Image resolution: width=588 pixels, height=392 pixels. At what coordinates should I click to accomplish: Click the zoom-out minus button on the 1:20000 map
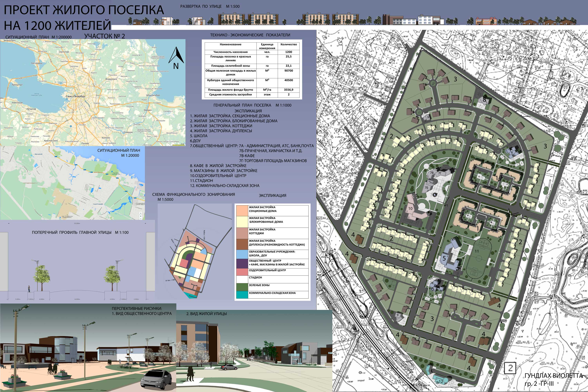click(141, 219)
